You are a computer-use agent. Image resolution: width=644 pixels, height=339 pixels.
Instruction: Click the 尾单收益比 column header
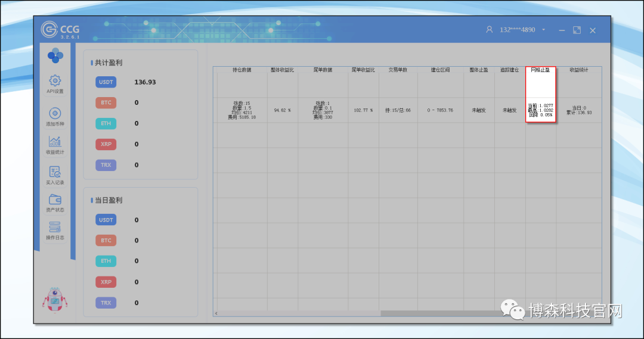[x=363, y=70]
